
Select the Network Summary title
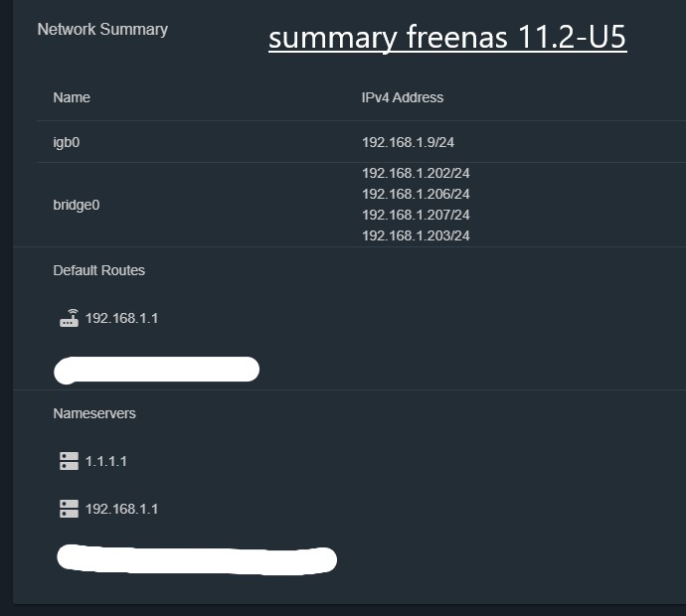[x=102, y=29]
